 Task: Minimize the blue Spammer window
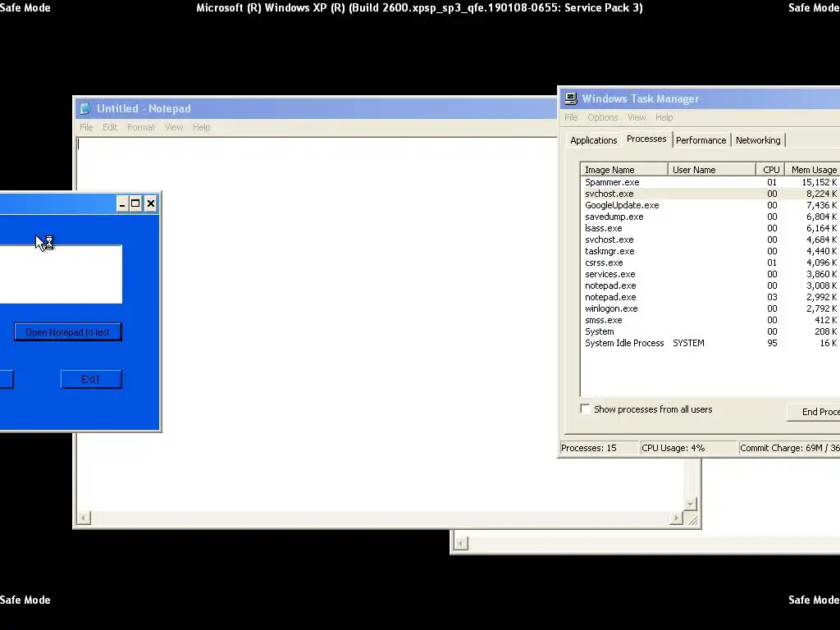(x=123, y=203)
